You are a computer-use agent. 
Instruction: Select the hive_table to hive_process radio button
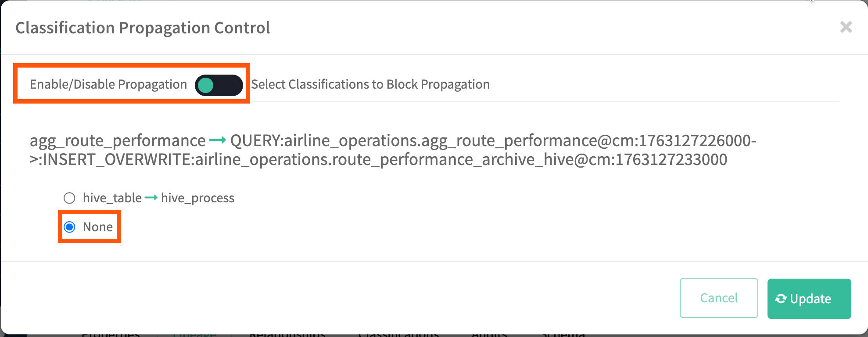[x=69, y=198]
